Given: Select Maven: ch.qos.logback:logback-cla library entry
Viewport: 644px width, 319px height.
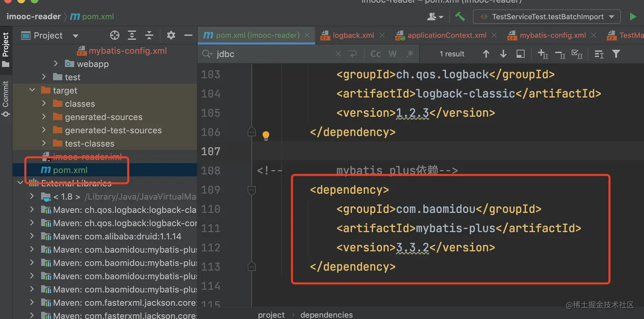Looking at the screenshot, I should [105, 210].
